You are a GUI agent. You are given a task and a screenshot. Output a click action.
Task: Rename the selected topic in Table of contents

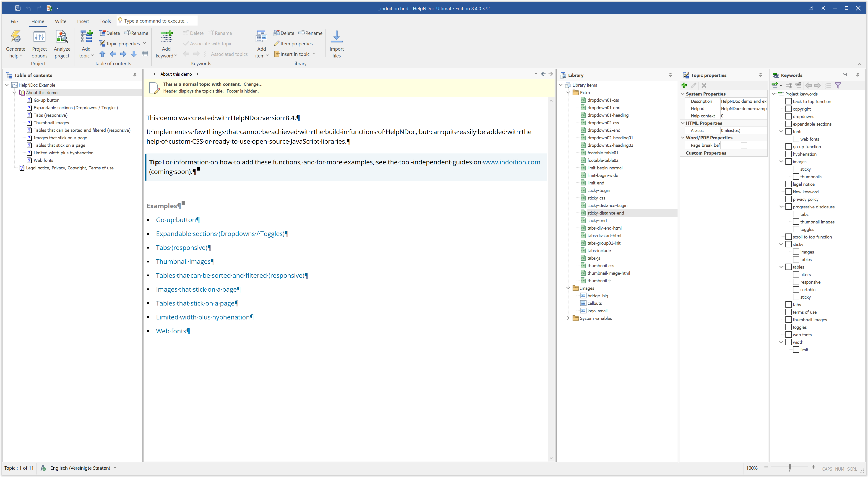136,33
